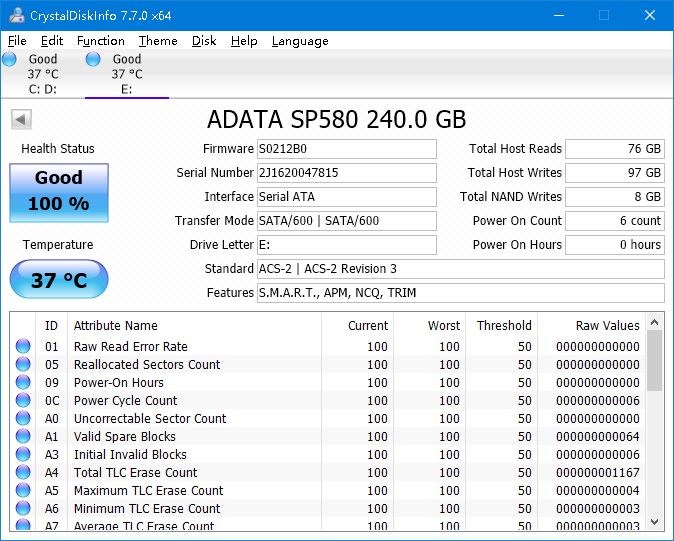This screenshot has height=541, width=674.
Task: Click the ID column header
Action: 51,325
